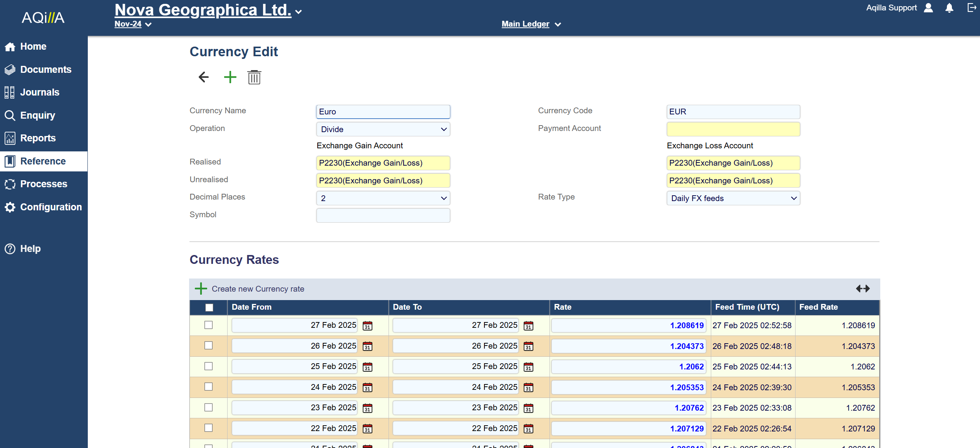Image resolution: width=980 pixels, height=448 pixels.
Task: Open the Journals menu in sidebar
Action: coord(40,92)
